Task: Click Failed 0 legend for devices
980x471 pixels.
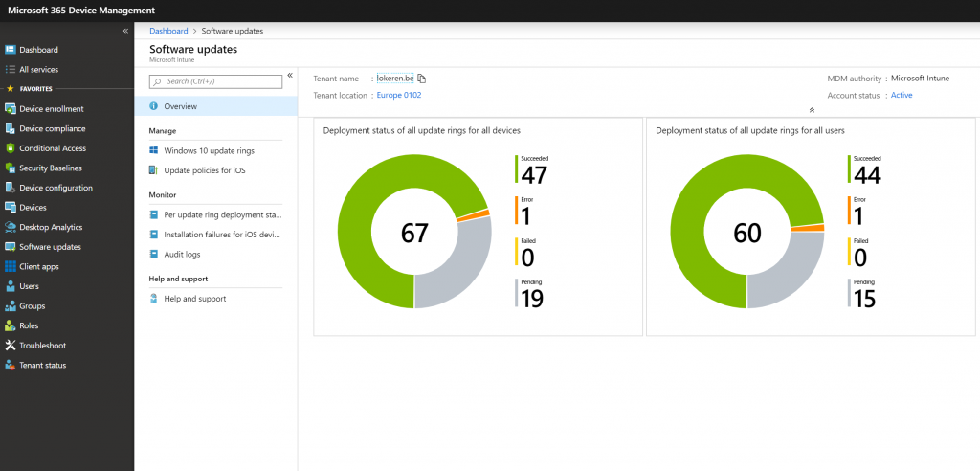Action: [x=526, y=252]
